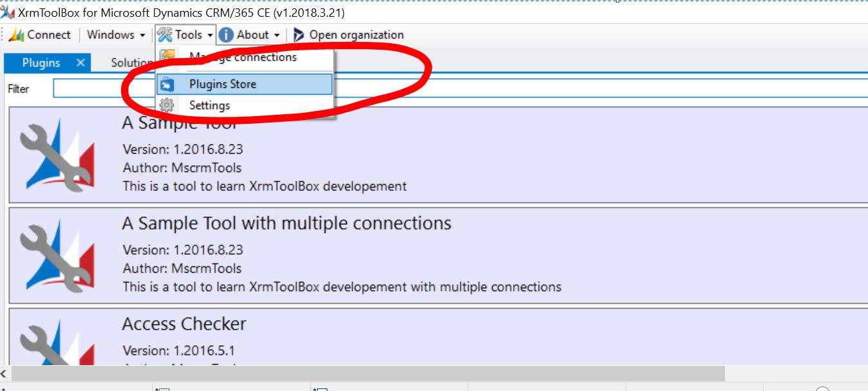Screen dimensions: 868x391
Task: Open Manage connections menu entry
Action: [x=243, y=57]
